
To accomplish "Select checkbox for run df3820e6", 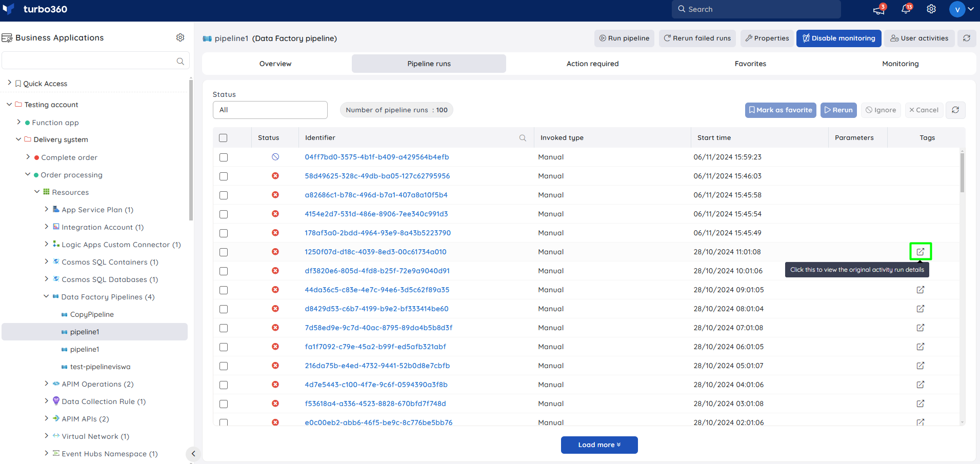I will point(224,271).
